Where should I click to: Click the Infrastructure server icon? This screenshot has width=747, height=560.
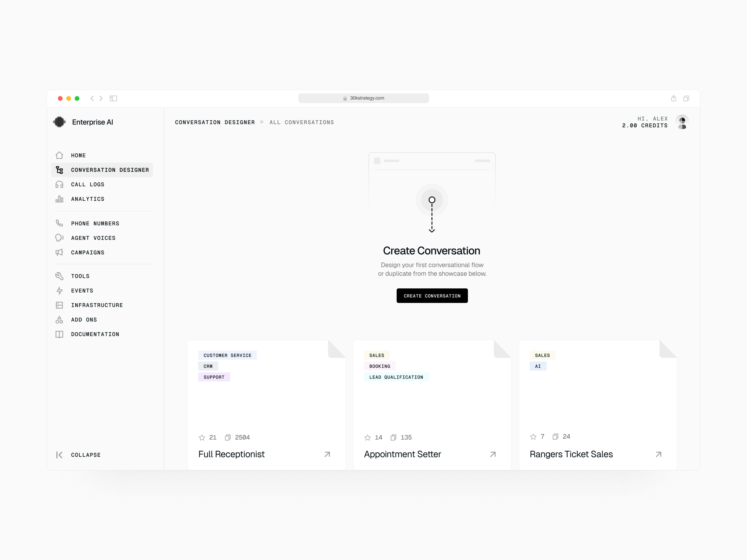60,305
